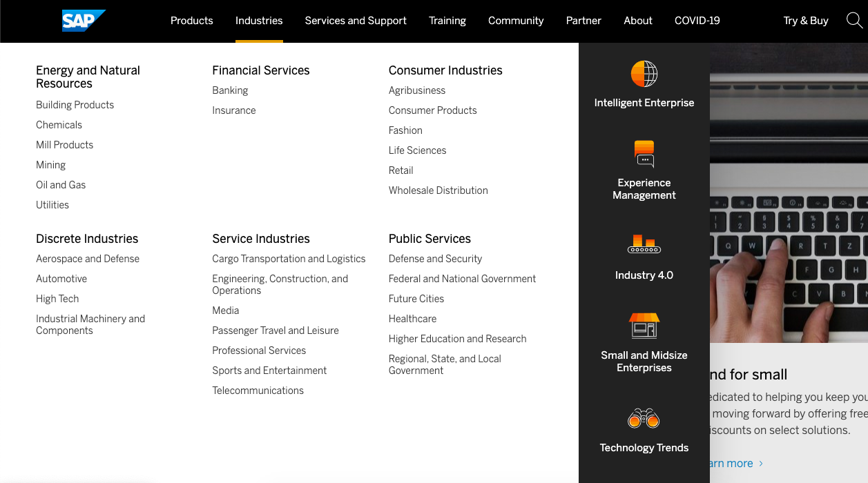Go to Fashion industry

point(405,130)
